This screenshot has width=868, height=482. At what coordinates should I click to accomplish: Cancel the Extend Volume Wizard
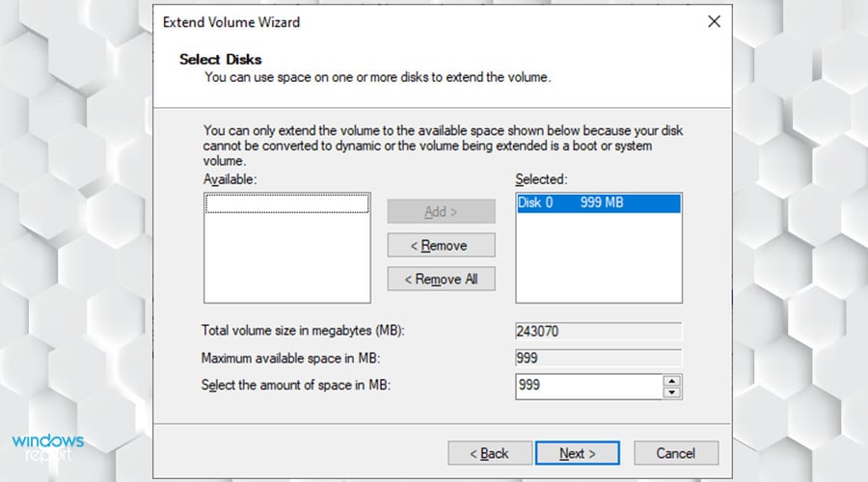click(676, 453)
